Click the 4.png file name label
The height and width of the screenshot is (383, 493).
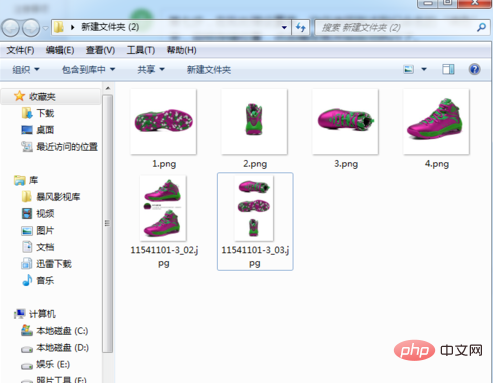click(437, 164)
